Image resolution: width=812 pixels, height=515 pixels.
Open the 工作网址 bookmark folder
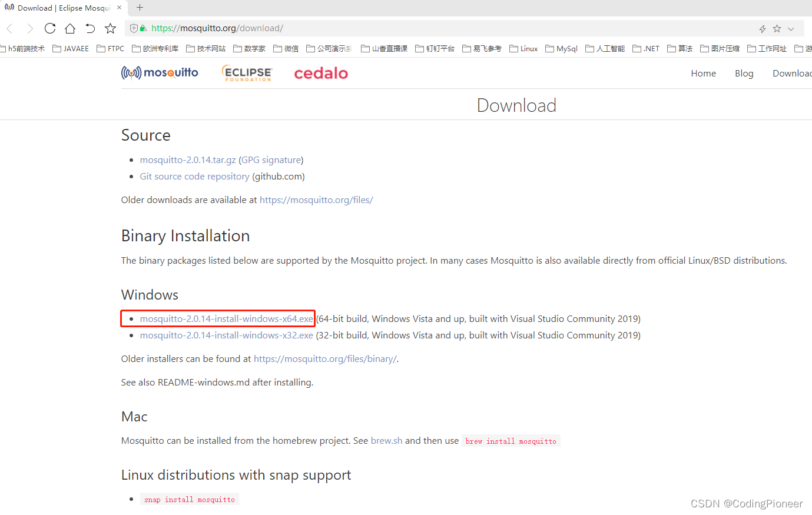coord(767,49)
